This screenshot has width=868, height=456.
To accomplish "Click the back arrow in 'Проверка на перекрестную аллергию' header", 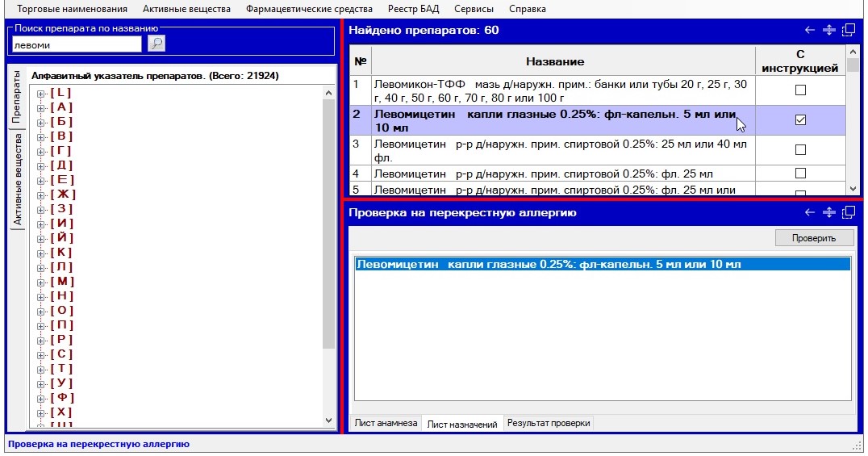I will click(x=809, y=212).
